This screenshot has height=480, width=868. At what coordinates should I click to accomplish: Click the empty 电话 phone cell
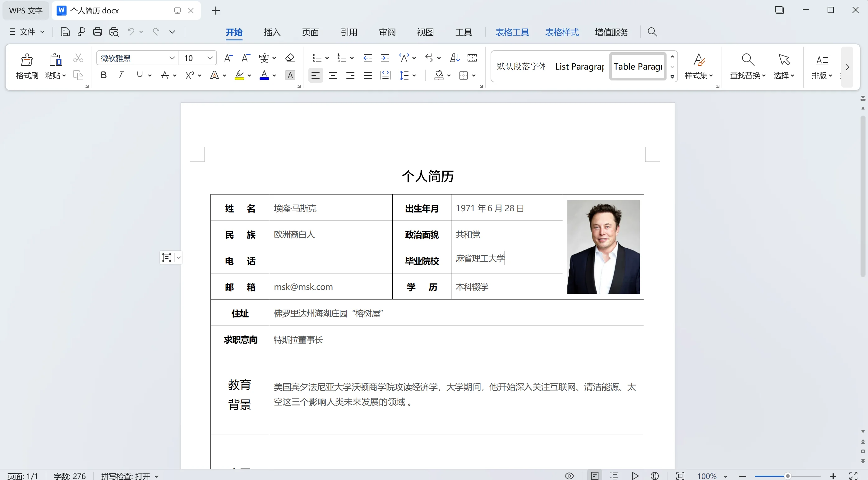click(x=330, y=260)
